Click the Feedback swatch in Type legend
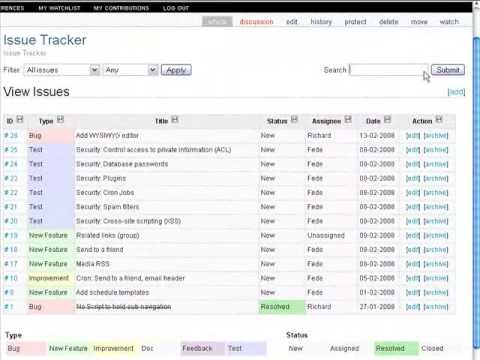The height and width of the screenshot is (360, 480). [x=203, y=349]
